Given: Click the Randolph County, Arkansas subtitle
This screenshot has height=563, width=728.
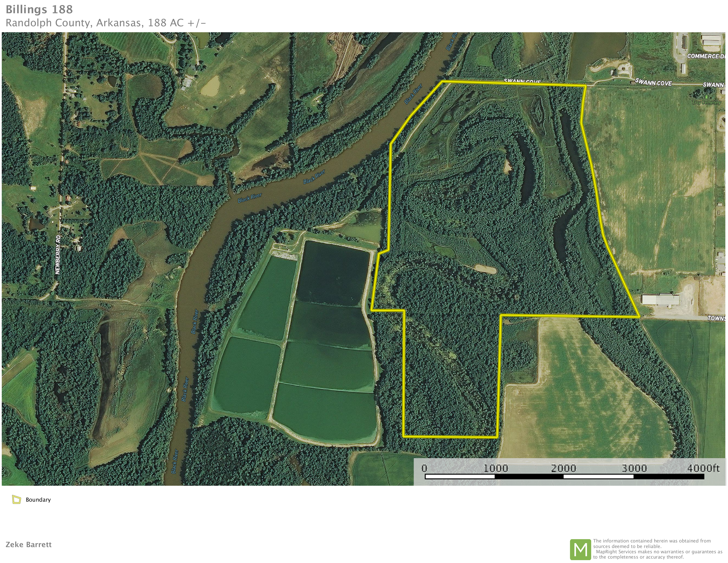Looking at the screenshot, I should tap(106, 23).
